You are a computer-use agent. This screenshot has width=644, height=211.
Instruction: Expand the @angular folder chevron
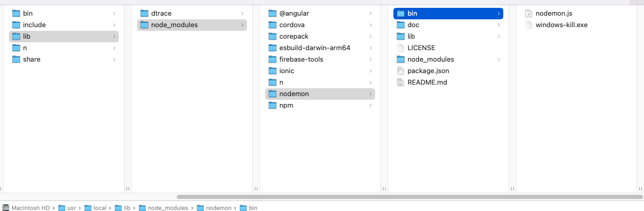pyautogui.click(x=370, y=13)
